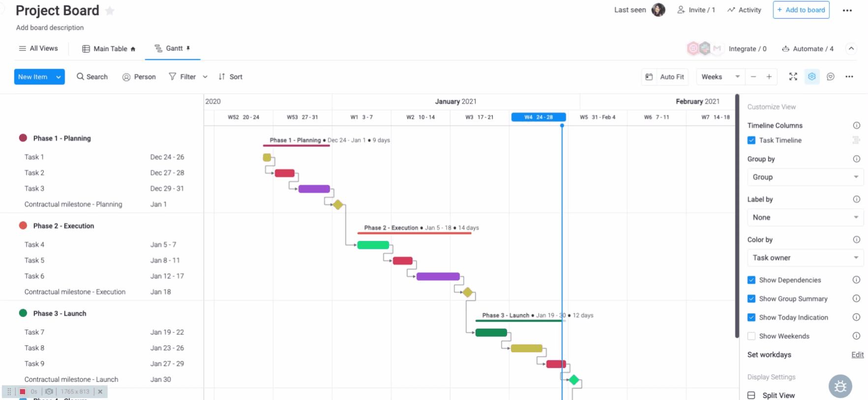View info for Color by

point(856,240)
